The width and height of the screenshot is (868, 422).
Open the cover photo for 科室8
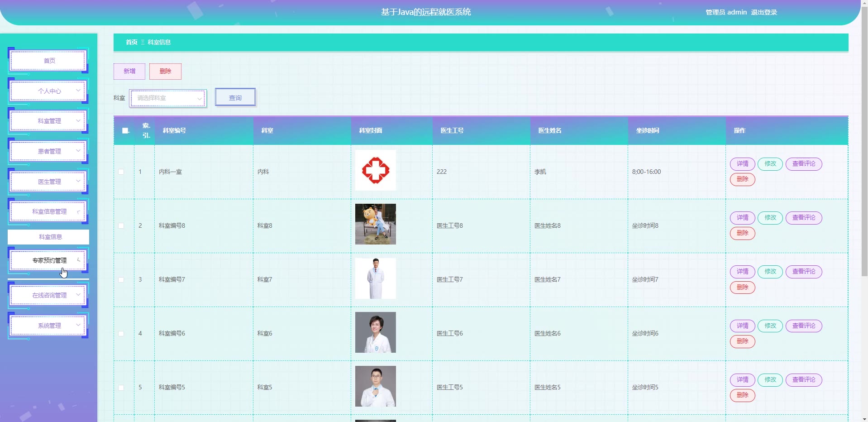pyautogui.click(x=376, y=224)
